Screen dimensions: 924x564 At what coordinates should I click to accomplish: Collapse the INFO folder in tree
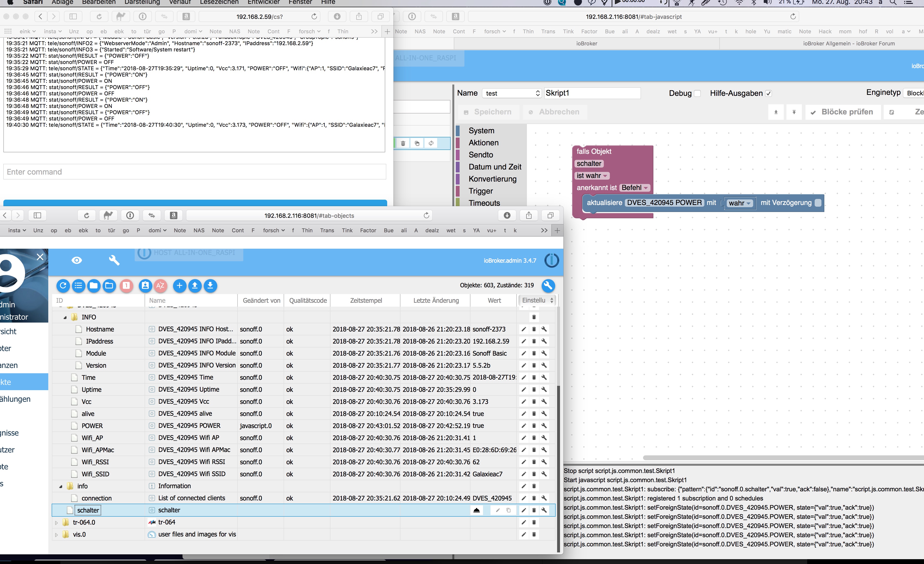(65, 317)
